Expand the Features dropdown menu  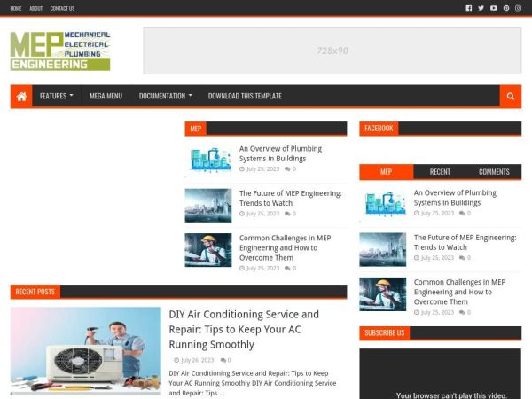pos(56,96)
